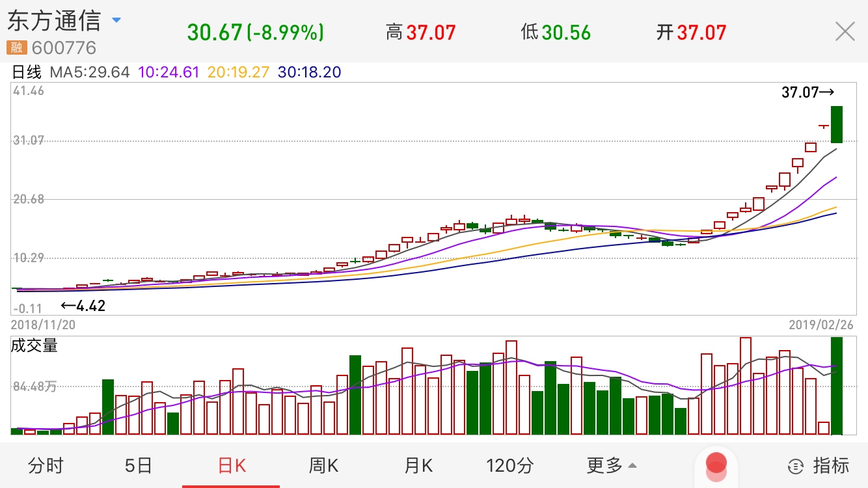
Task: Tap the orange 20:19.27 MA legend
Action: pyautogui.click(x=239, y=72)
